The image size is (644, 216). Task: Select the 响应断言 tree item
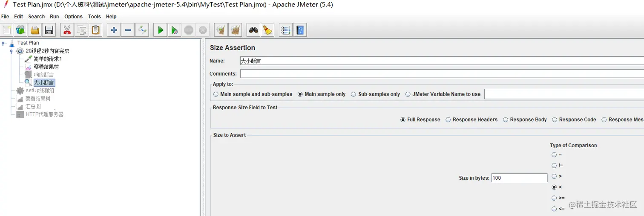point(43,75)
